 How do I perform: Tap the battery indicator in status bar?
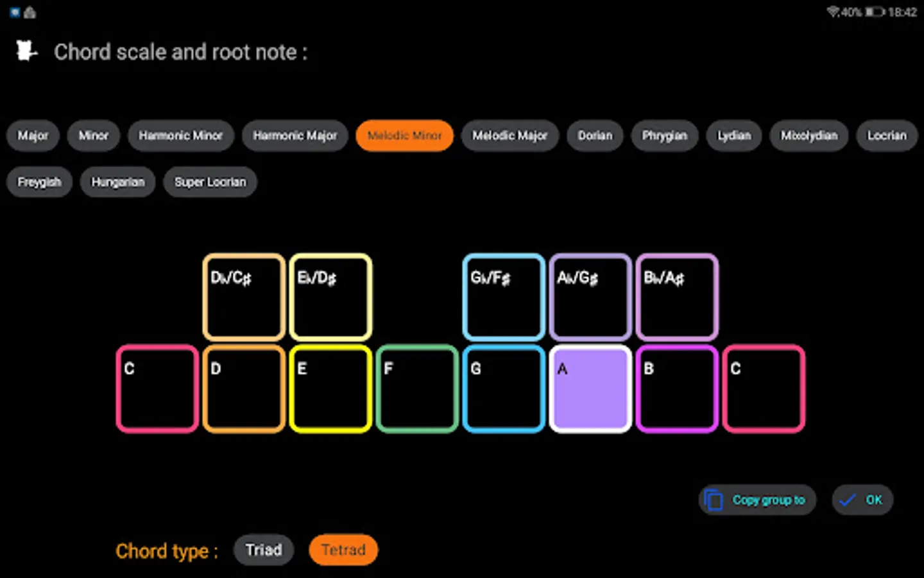tap(874, 12)
